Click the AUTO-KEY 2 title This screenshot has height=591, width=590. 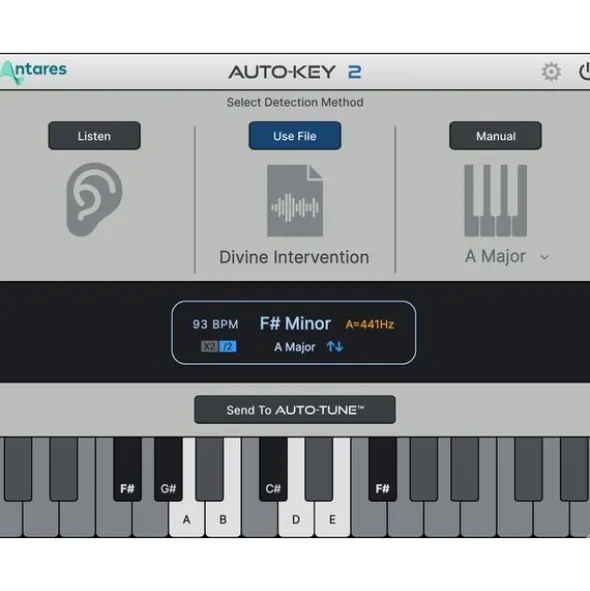pos(295,72)
